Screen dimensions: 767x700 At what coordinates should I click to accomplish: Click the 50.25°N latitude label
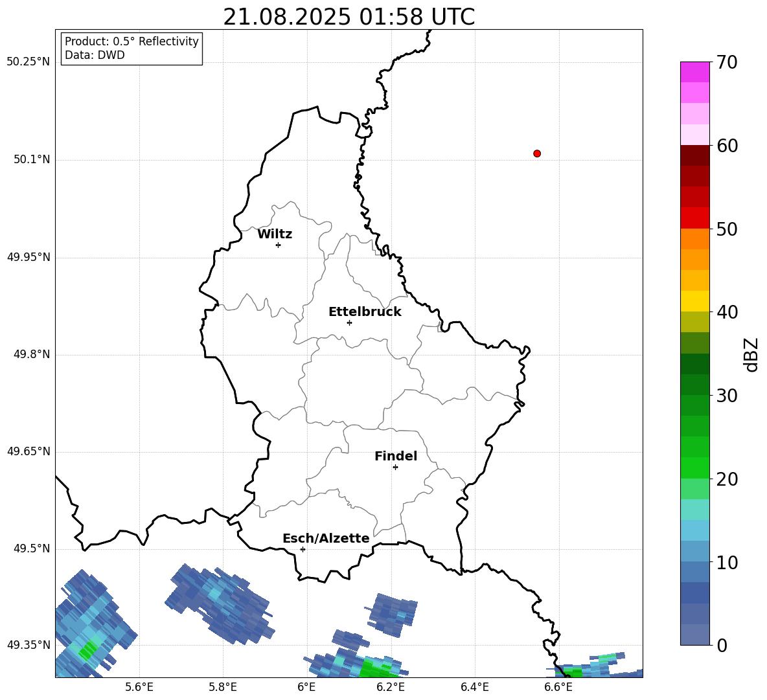(x=29, y=62)
